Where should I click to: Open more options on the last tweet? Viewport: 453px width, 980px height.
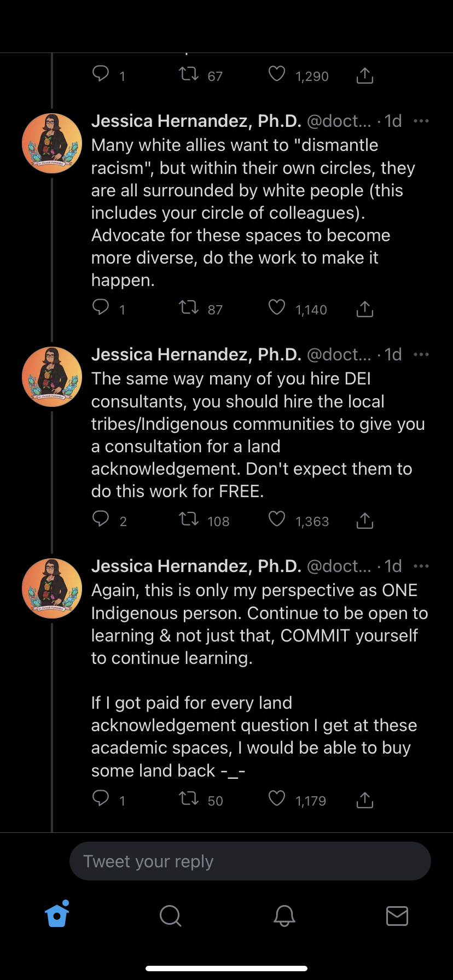coord(421,567)
